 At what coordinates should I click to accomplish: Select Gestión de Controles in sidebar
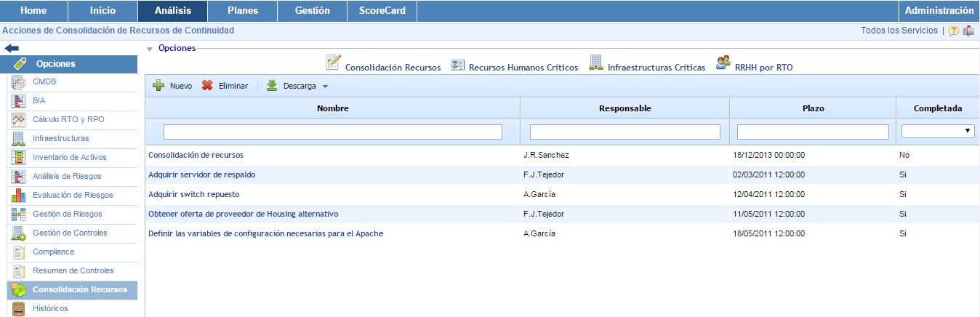click(x=70, y=233)
